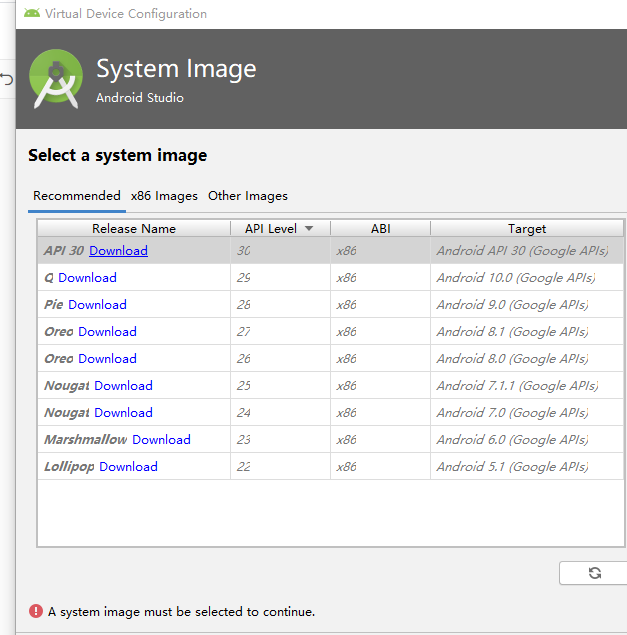The height and width of the screenshot is (635, 627).
Task: Open the Other Images tab
Action: (248, 196)
